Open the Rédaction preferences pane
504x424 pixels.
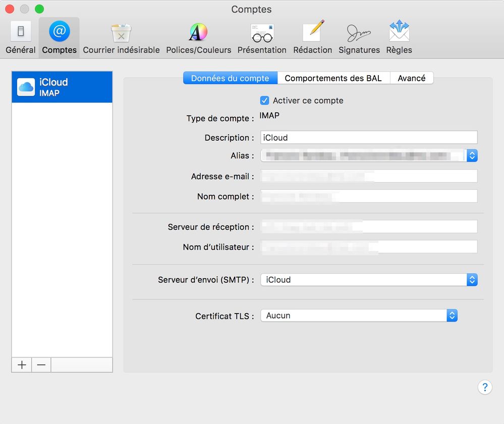point(312,37)
